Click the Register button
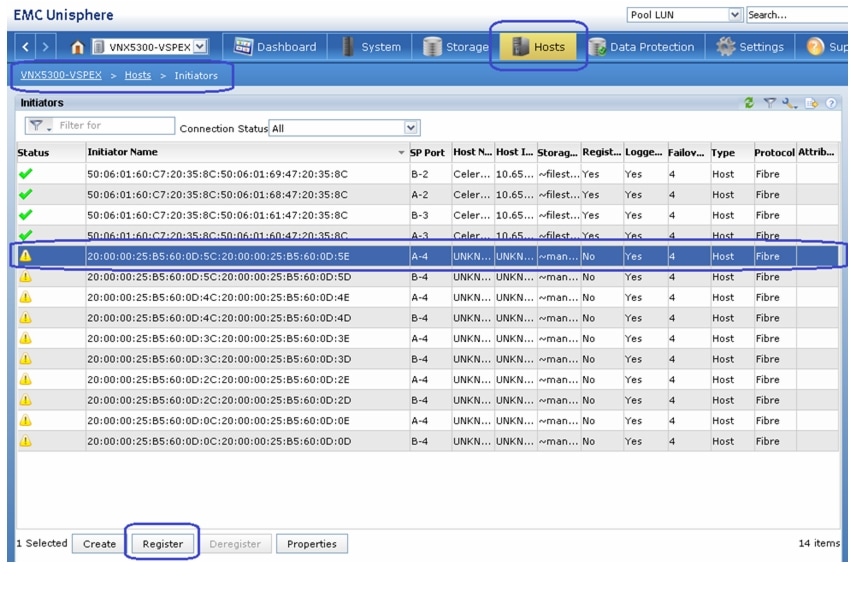Viewport: 851px width, 592px height. coord(162,544)
